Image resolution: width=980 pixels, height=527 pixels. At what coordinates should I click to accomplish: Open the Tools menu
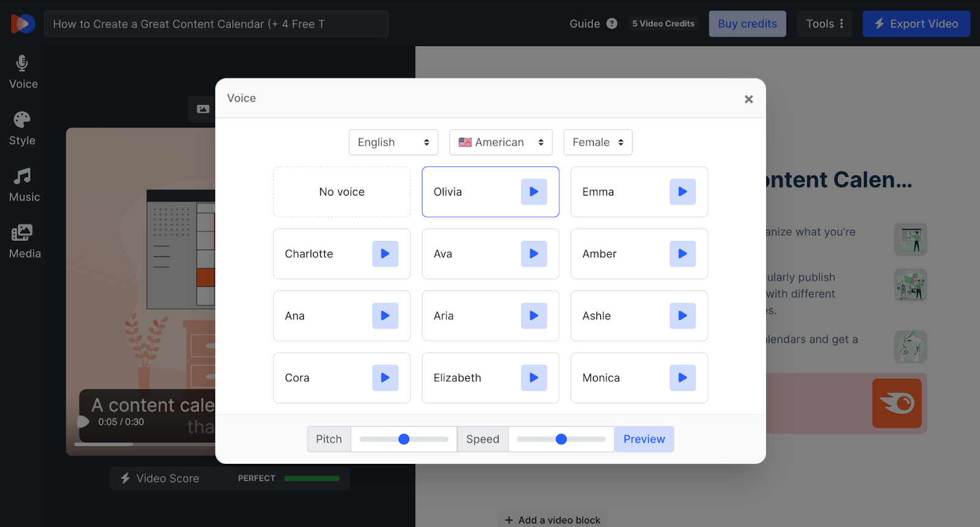824,24
